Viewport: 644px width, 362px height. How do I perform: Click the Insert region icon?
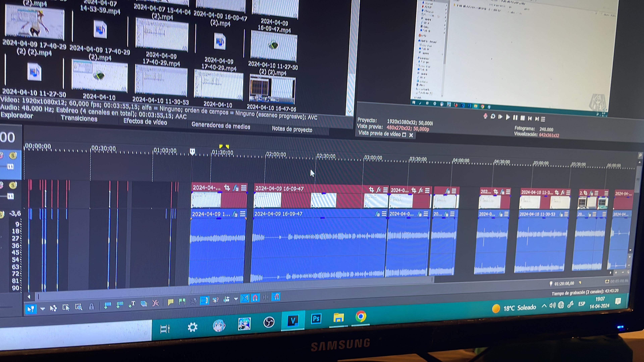tap(120, 305)
